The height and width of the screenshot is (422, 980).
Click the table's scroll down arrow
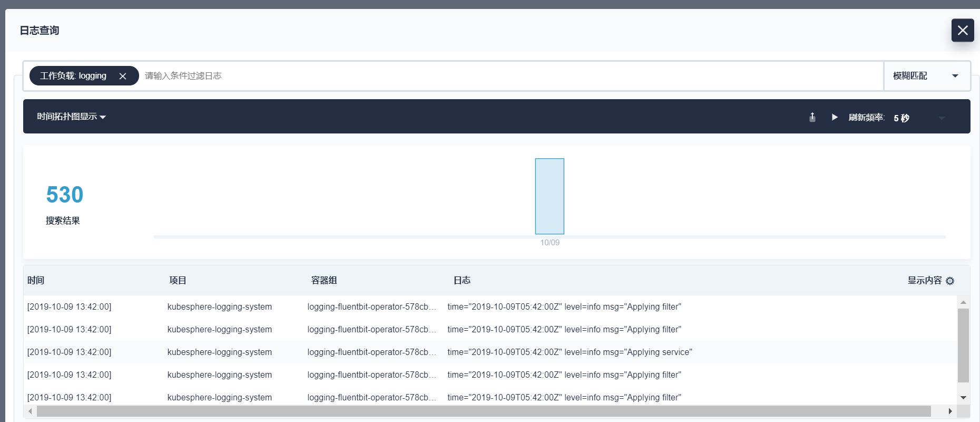(963, 398)
